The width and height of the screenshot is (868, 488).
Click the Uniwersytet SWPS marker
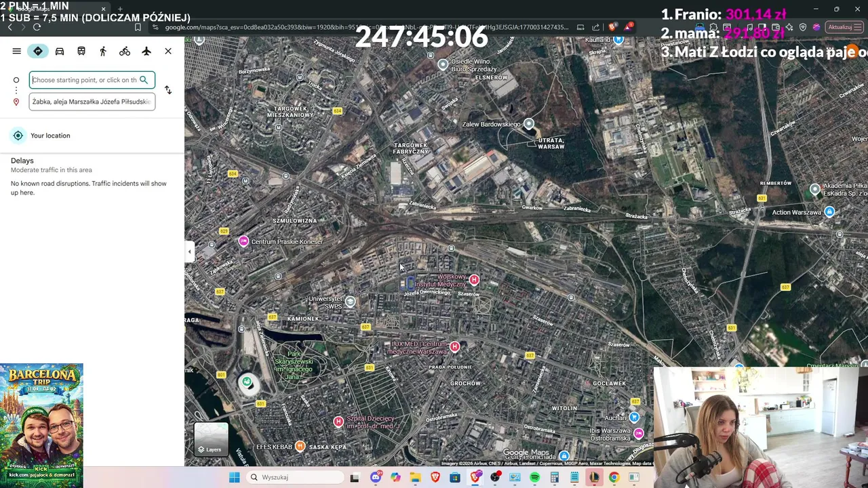pos(350,302)
